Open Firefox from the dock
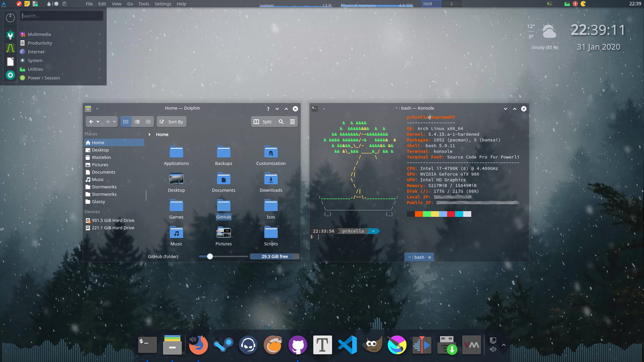Screen dimensions: 644x362 click(198, 345)
